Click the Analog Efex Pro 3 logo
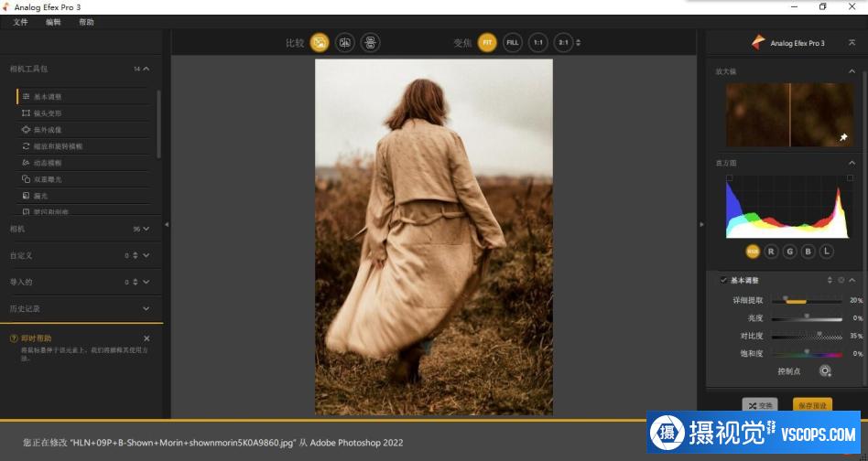868x461 pixels. (758, 43)
